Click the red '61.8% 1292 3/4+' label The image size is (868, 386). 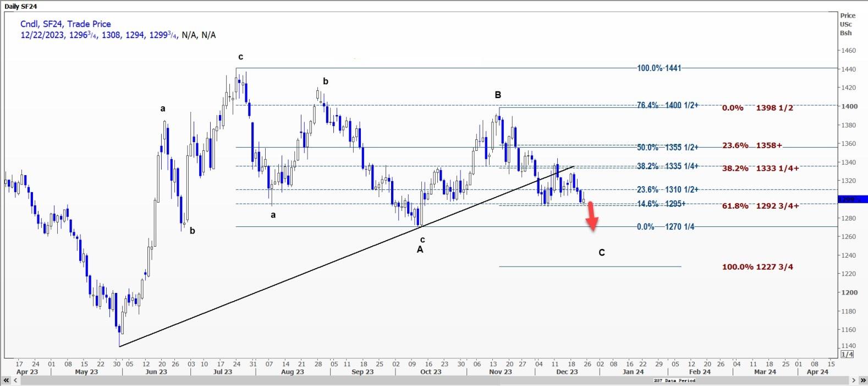(x=760, y=206)
